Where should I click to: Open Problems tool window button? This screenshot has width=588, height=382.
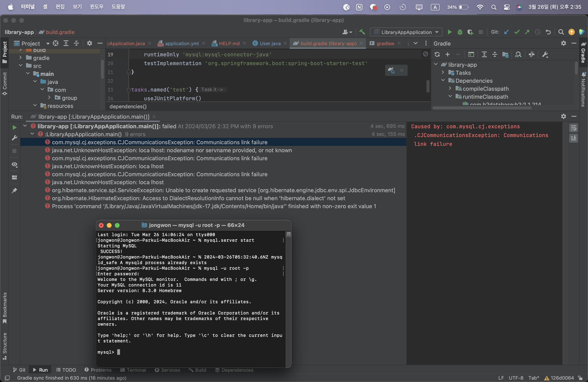tap(98, 370)
